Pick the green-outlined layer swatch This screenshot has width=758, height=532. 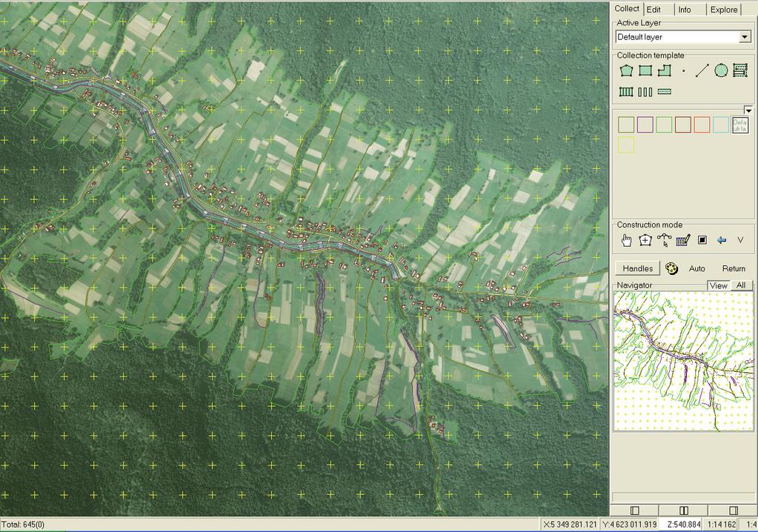(x=664, y=124)
